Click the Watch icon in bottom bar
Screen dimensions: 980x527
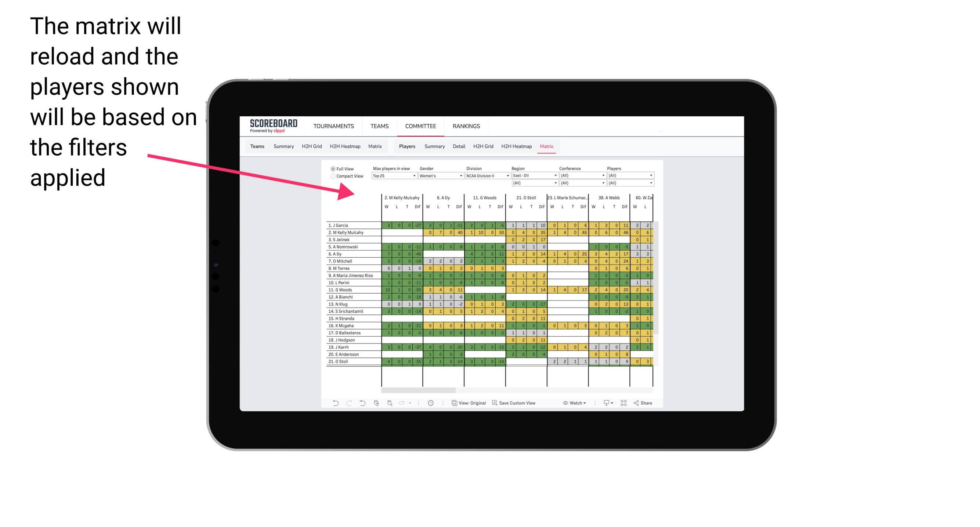click(565, 403)
